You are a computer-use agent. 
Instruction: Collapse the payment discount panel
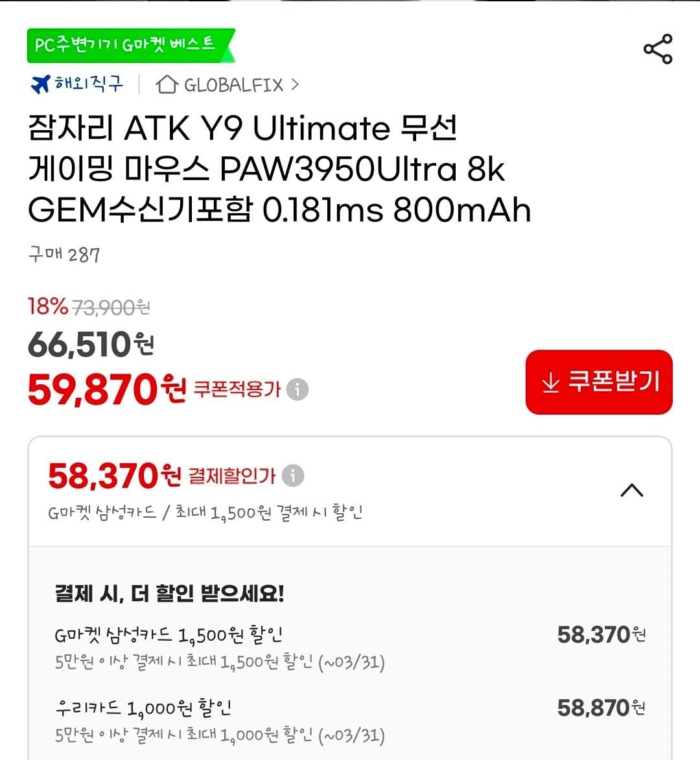(x=632, y=490)
